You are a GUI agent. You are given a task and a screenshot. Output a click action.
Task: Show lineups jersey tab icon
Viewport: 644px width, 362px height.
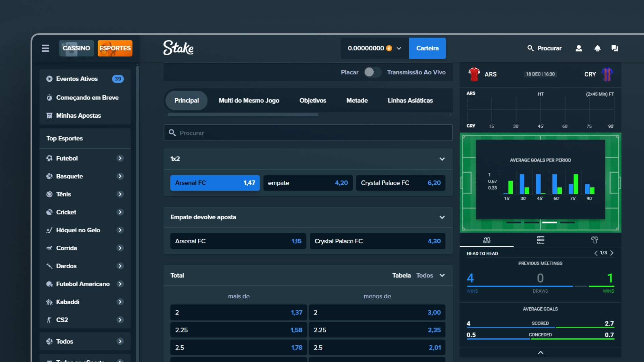[x=595, y=240]
